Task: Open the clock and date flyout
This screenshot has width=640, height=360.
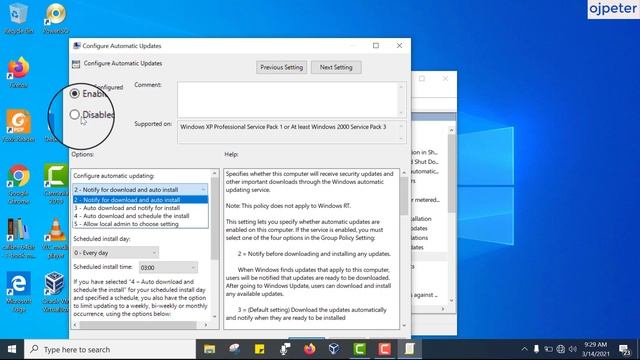Action: (x=595, y=349)
